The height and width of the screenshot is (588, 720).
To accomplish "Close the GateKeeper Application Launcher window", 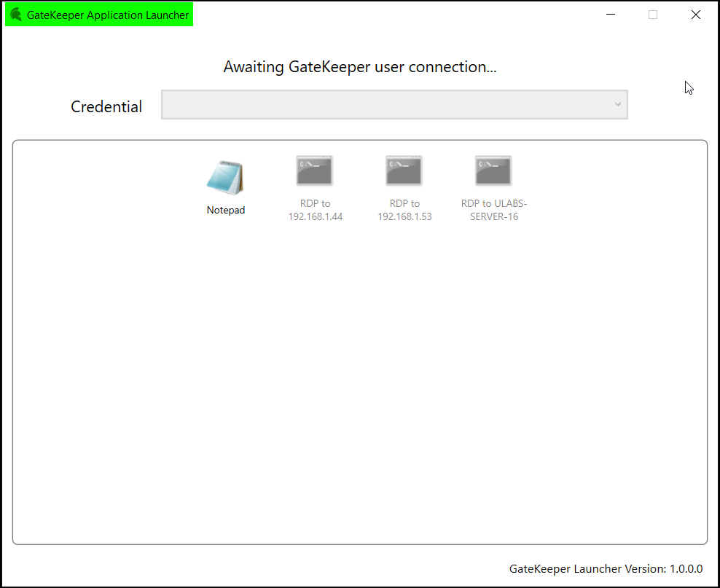I will click(x=696, y=15).
